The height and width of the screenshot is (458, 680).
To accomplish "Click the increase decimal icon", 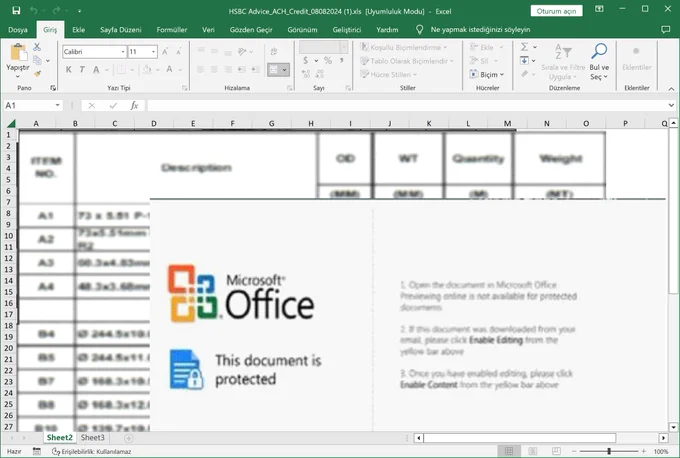I will (306, 74).
